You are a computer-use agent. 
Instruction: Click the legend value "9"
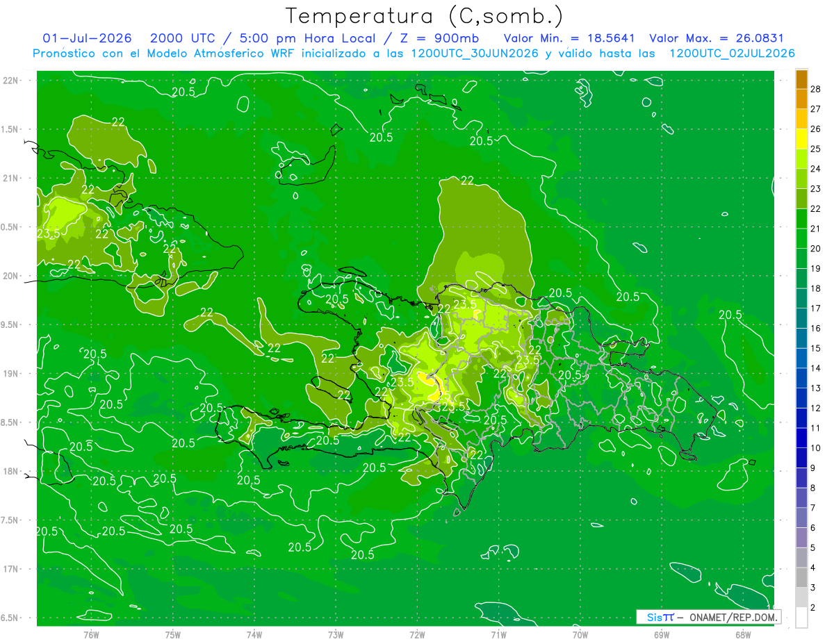814,468
